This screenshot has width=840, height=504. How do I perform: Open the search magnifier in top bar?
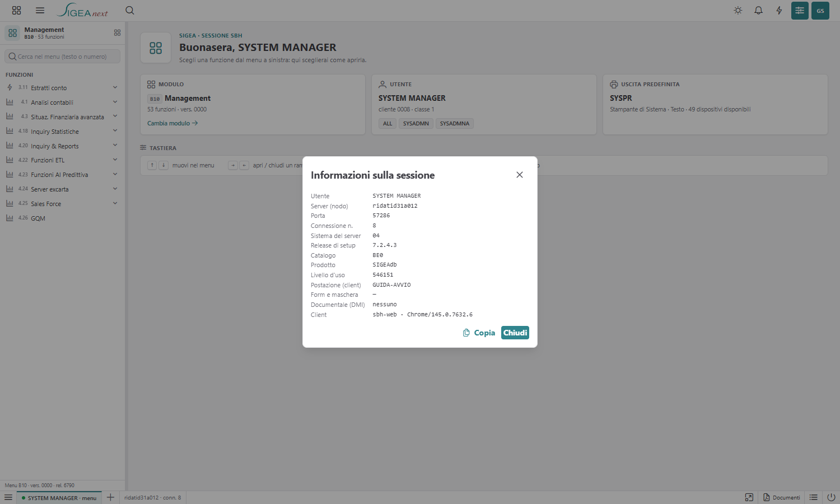(x=130, y=11)
